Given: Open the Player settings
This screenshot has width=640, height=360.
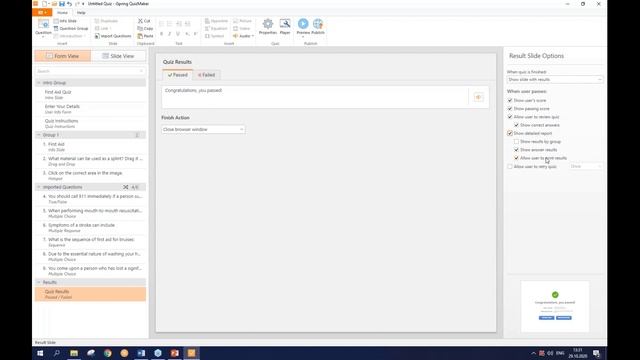Looking at the screenshot, I should 285,27.
